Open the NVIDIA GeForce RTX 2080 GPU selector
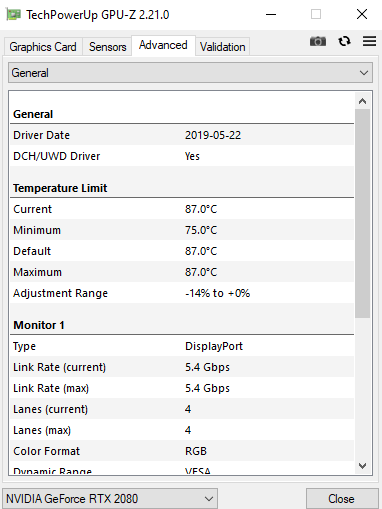 pyautogui.click(x=110, y=499)
